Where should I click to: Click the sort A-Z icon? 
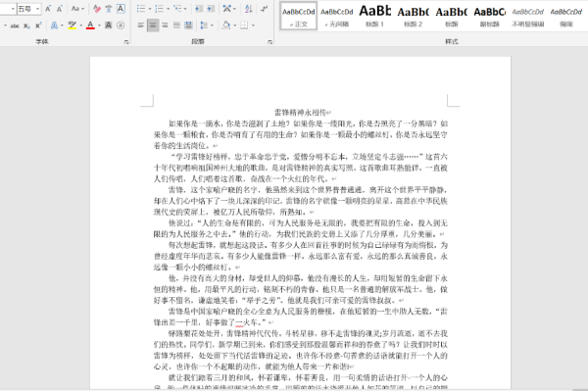pyautogui.click(x=248, y=9)
